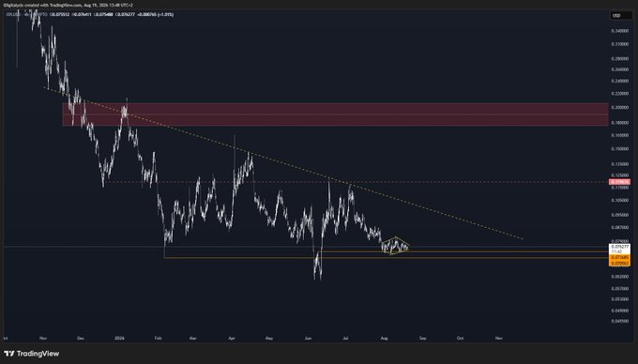Click the Aug label on time axis
Viewport: 638px width, 364px height.
coord(384,338)
